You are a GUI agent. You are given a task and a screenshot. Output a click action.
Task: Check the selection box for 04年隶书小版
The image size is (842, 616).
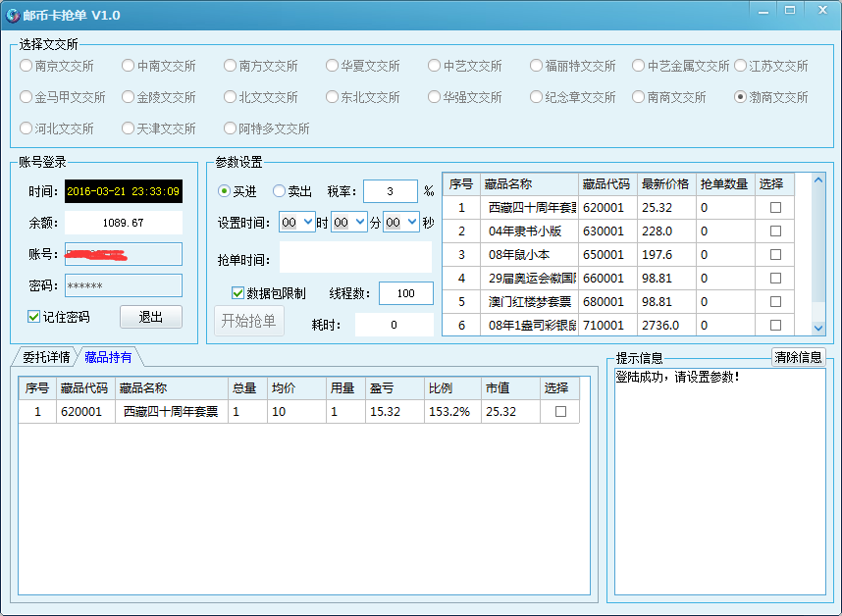click(775, 231)
